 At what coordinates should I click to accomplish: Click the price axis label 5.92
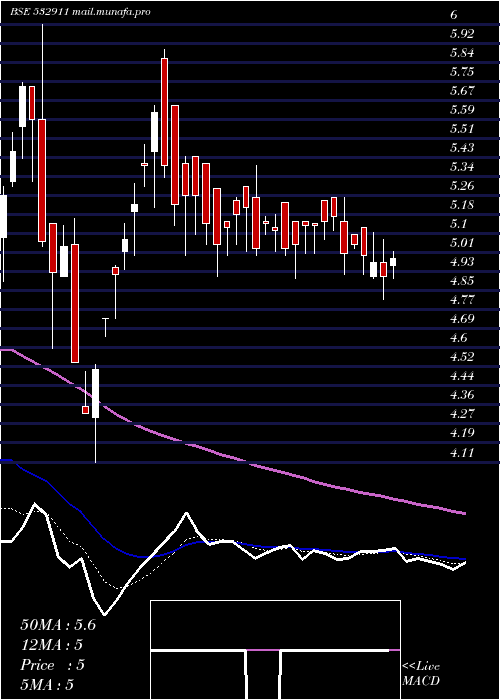tap(462, 34)
